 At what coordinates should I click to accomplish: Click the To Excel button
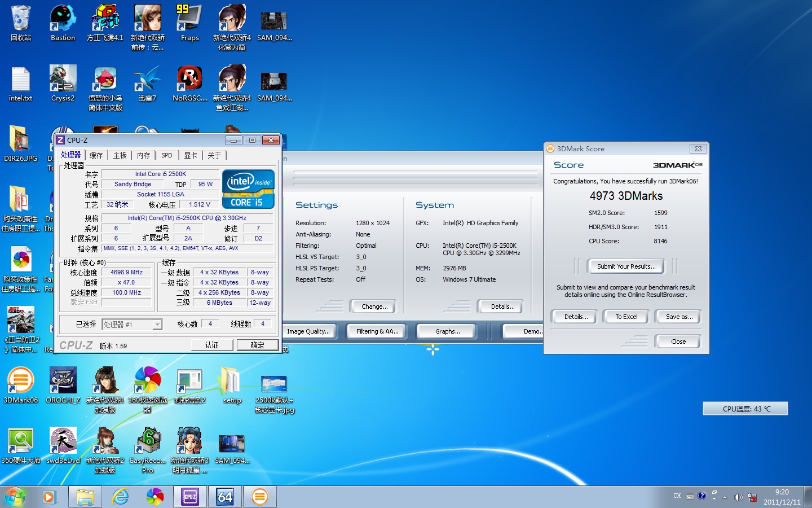[626, 317]
